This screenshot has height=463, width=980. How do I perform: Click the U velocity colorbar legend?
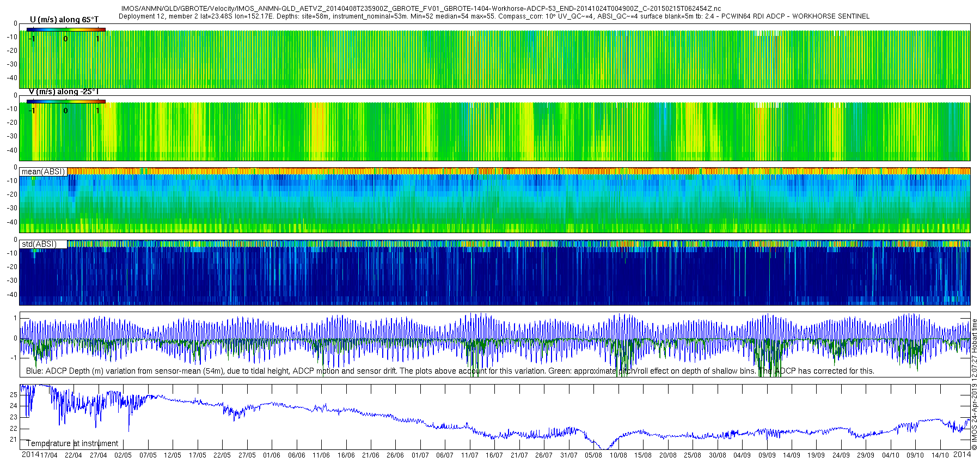(x=66, y=30)
